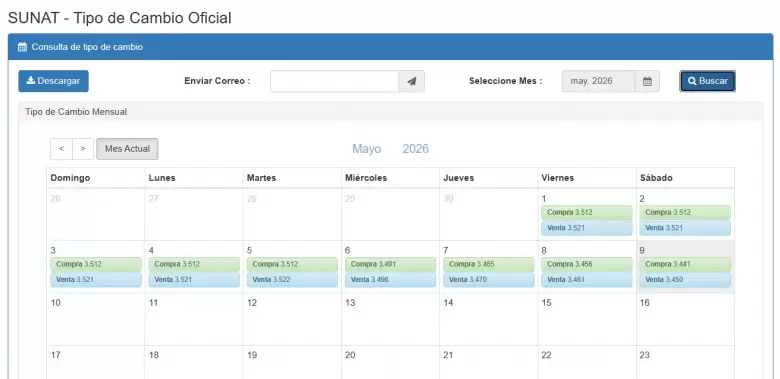Select Venta 3.521 on Monday May 4
Image resolution: width=780 pixels, height=379 pixels.
pos(194,280)
